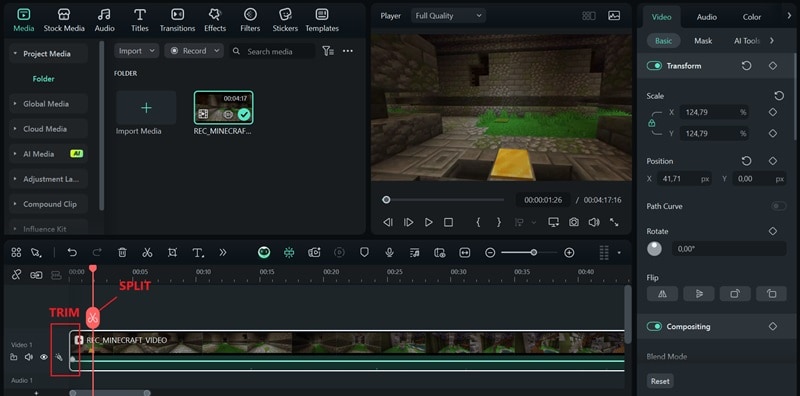The width and height of the screenshot is (800, 396).
Task: Open the Titles tab
Action: tap(140, 20)
